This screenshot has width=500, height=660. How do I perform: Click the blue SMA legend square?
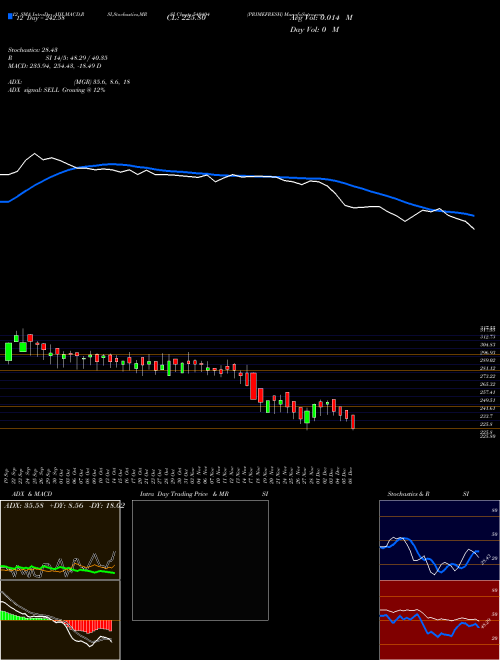pos(10,16)
